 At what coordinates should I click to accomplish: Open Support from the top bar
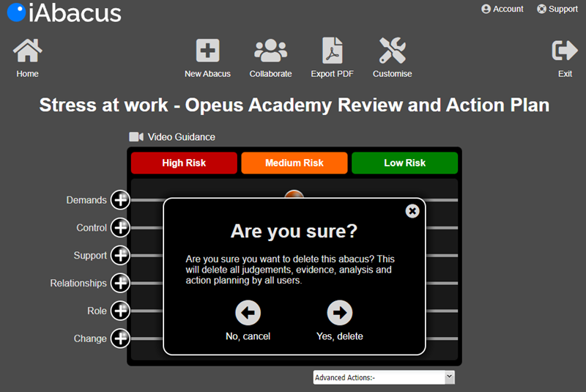(x=557, y=9)
